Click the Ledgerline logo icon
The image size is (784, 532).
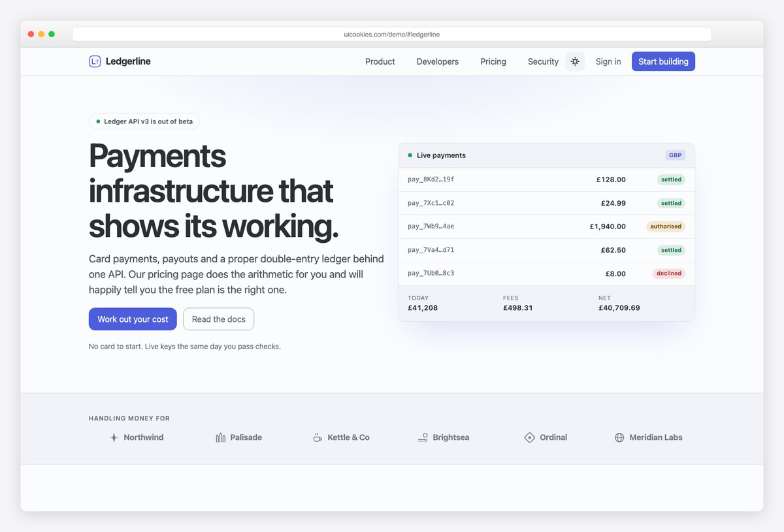(95, 61)
